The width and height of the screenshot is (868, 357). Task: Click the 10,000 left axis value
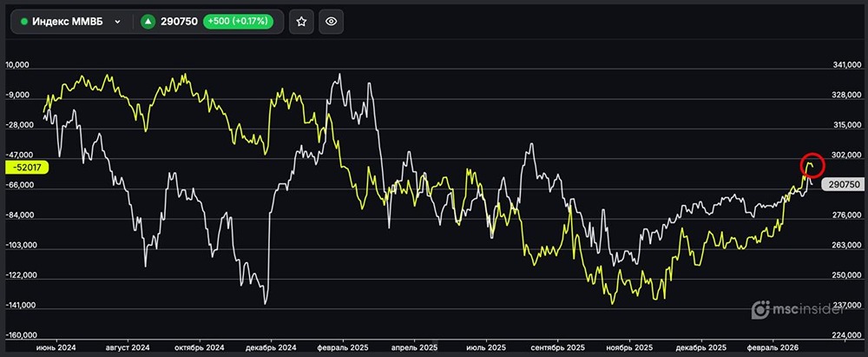pos(17,65)
